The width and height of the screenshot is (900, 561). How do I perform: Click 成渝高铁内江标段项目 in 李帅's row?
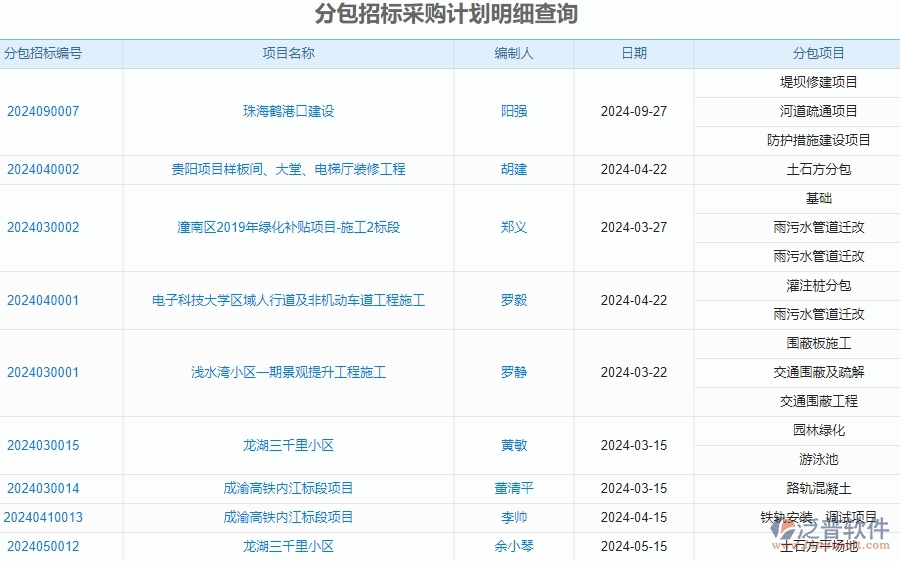coord(288,517)
